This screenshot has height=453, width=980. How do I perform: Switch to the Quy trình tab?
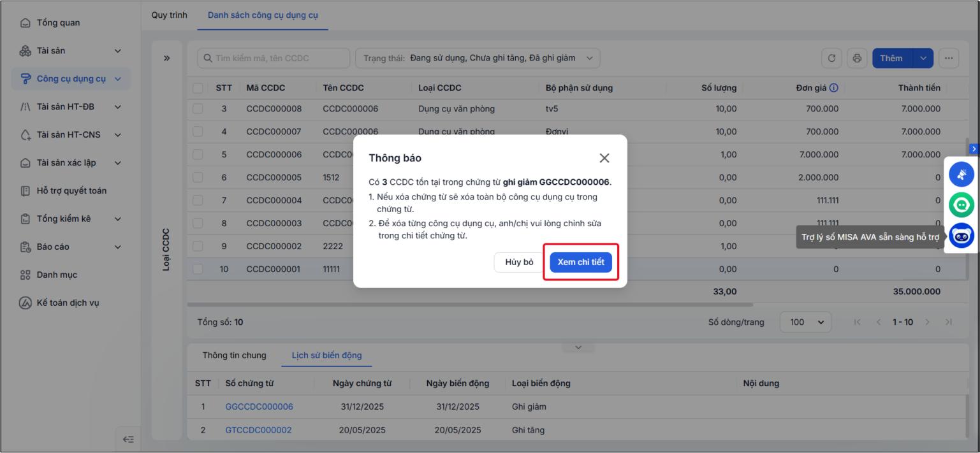pos(170,15)
